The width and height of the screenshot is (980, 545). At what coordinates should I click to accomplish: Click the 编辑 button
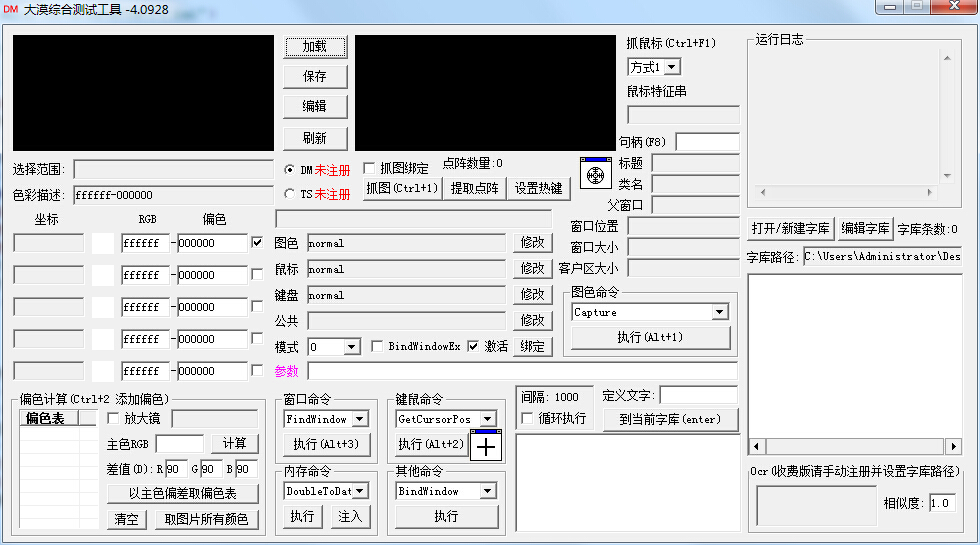315,106
